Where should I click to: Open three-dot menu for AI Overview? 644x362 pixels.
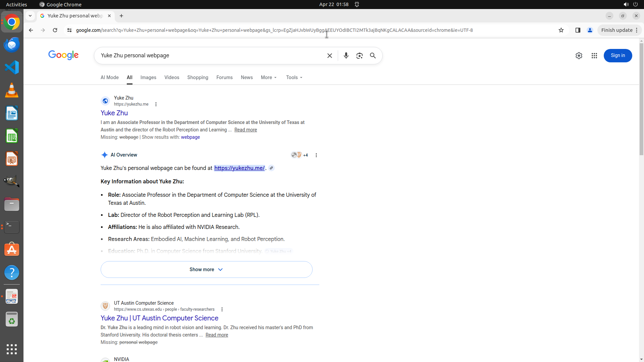316,155
